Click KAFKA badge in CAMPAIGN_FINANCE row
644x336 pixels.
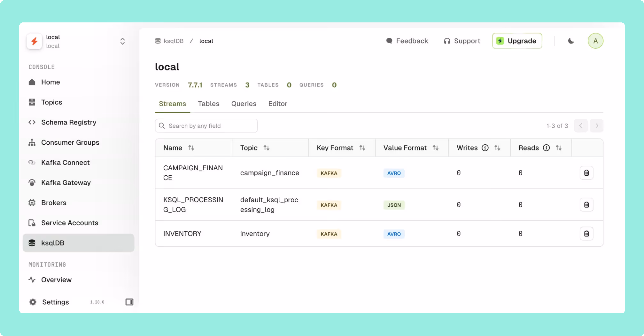(x=329, y=173)
